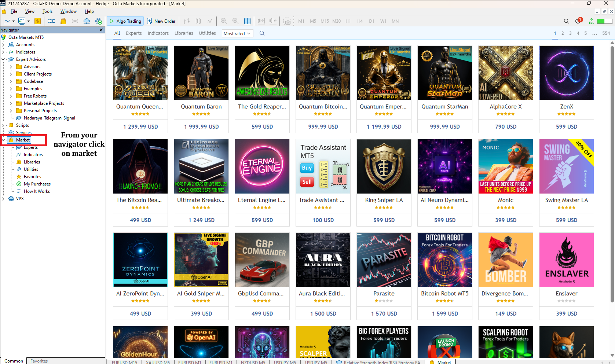
Task: Select line chart mode icon
Action: click(x=210, y=21)
